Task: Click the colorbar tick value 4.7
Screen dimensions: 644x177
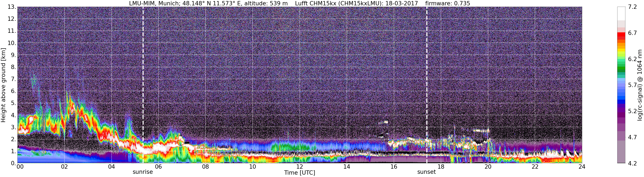Action: (x=632, y=137)
